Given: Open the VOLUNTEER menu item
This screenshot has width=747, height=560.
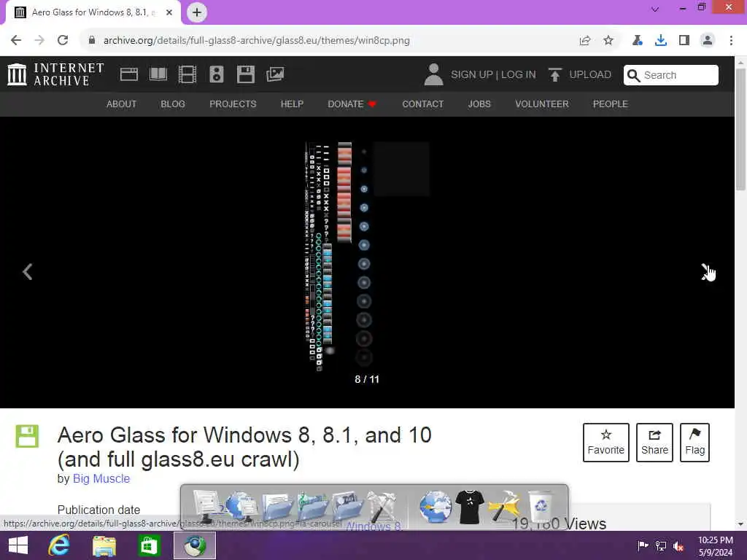Looking at the screenshot, I should [x=542, y=104].
